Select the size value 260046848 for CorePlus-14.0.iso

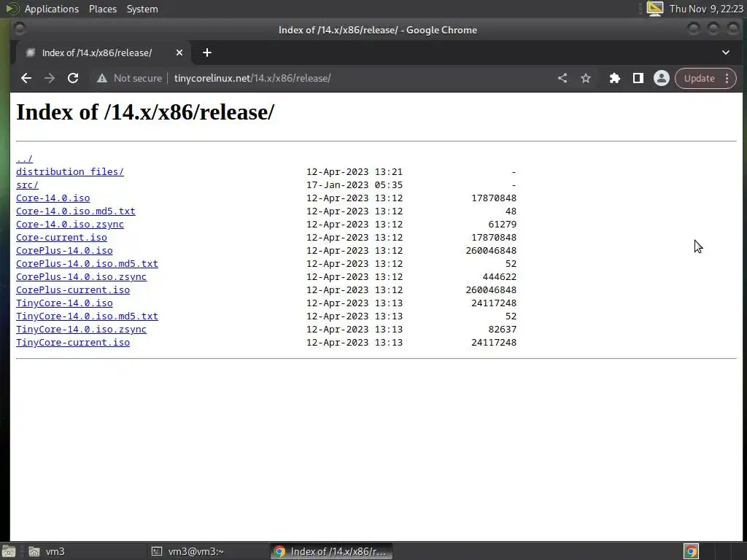pyautogui.click(x=491, y=251)
